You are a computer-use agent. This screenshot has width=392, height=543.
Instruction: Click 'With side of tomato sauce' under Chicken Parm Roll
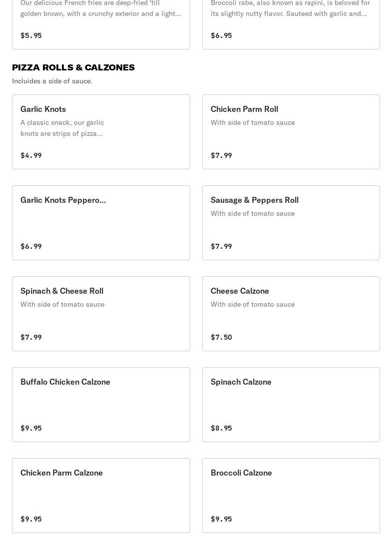252,122
